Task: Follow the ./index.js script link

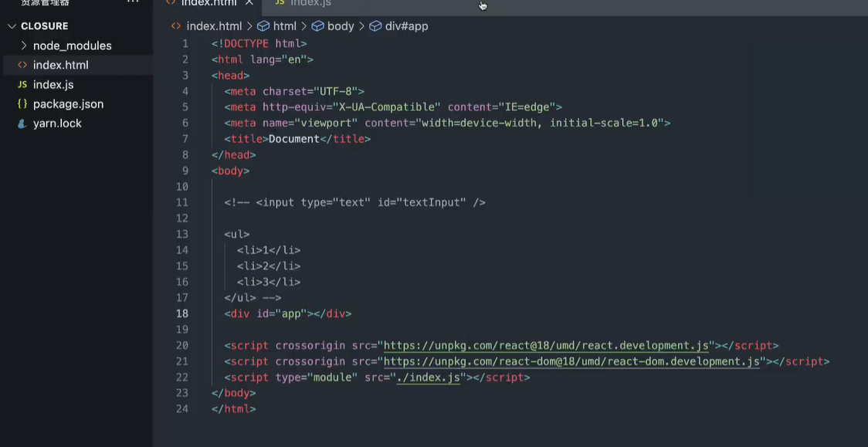Action: (429, 378)
